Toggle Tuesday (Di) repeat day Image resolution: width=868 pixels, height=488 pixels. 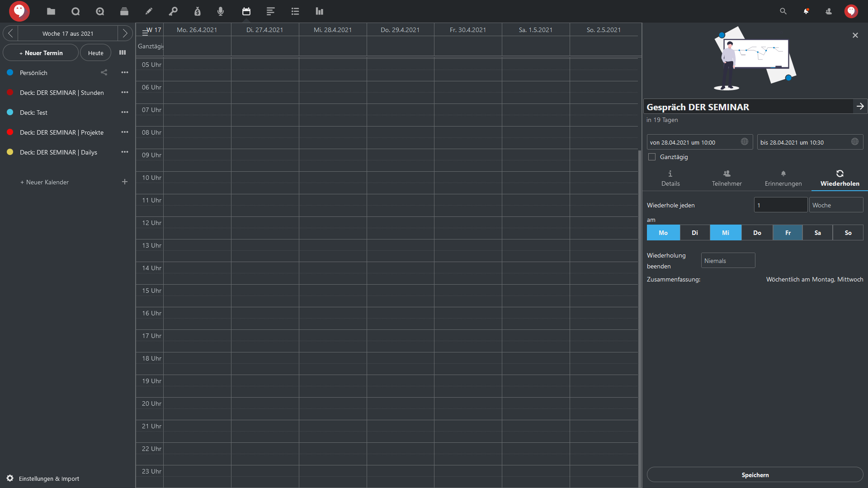coord(694,233)
